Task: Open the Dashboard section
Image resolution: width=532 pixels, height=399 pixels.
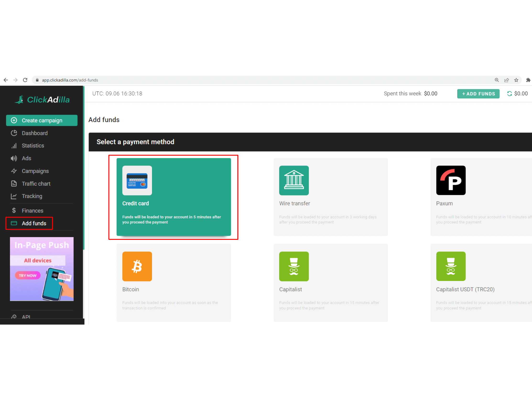Action: coord(35,133)
